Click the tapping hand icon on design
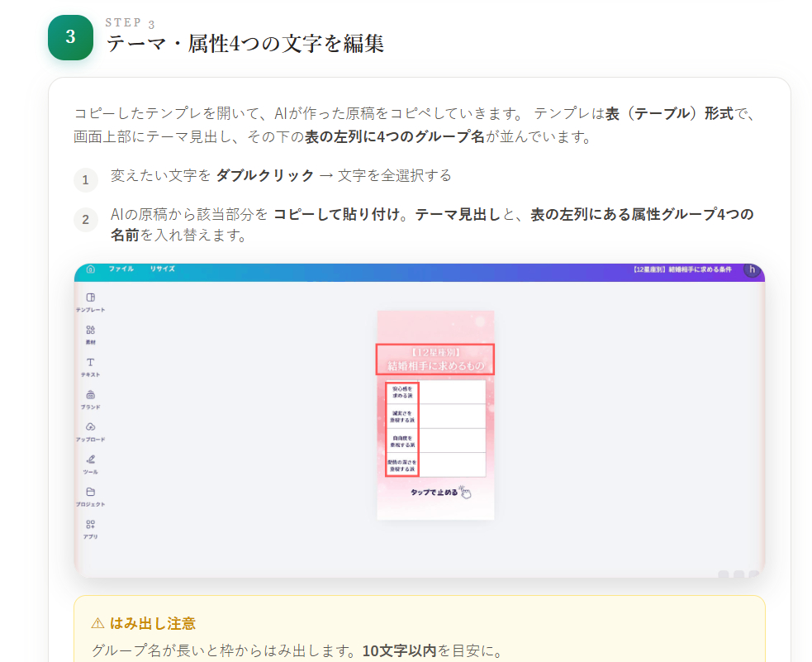This screenshot has width=812, height=662. (465, 492)
